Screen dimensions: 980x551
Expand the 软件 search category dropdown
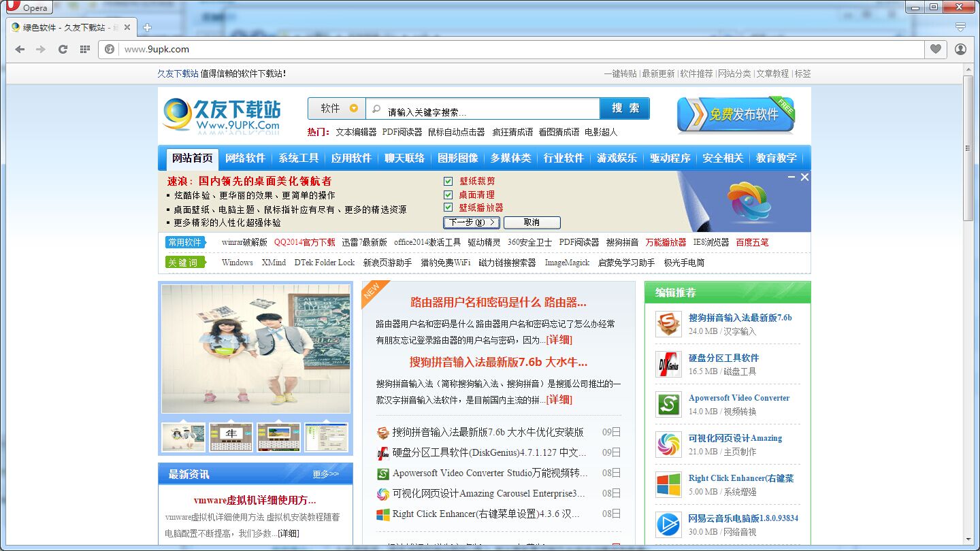pos(337,109)
